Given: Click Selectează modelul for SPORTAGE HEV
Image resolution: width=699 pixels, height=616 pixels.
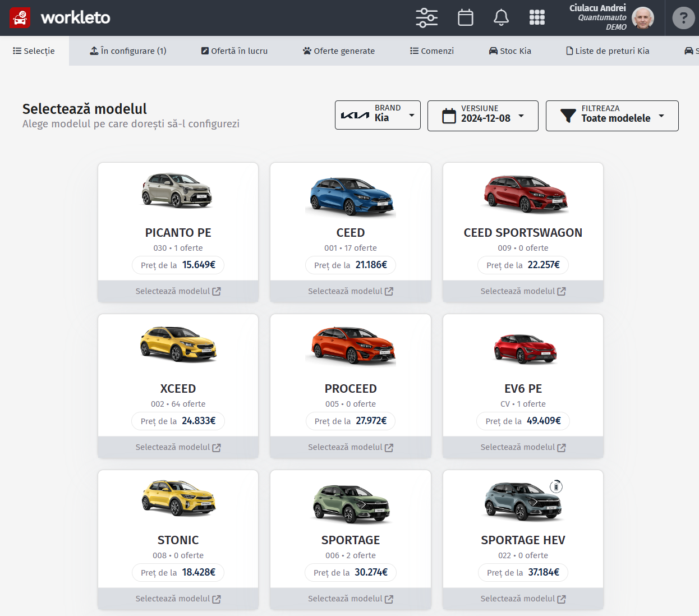Looking at the screenshot, I should [523, 599].
